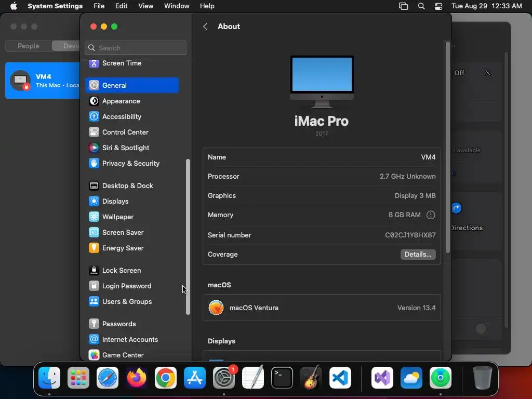The height and width of the screenshot is (399, 532).
Task: Open Spotlight search in menu bar
Action: (x=421, y=6)
